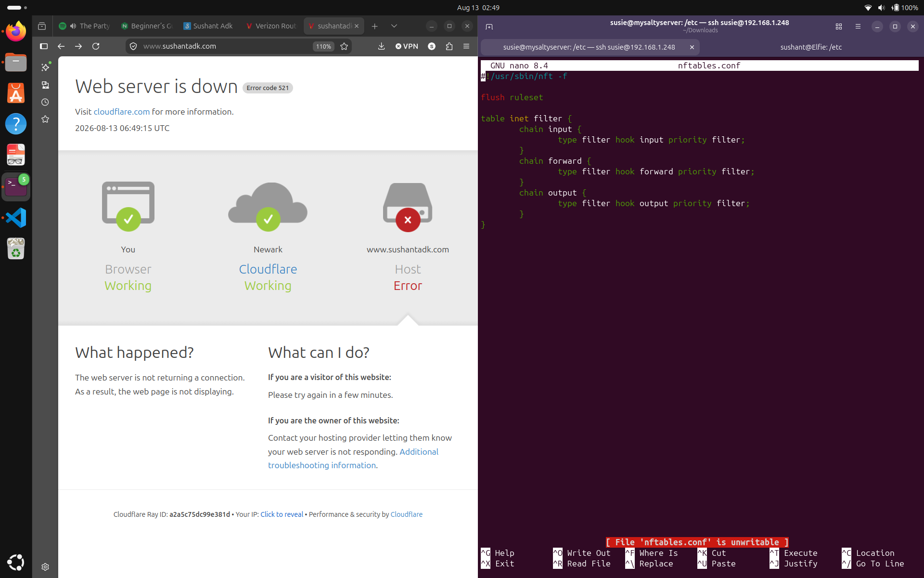Viewport: 924px width, 578px height.
Task: Open a new terminal tab button
Action: pos(489,26)
